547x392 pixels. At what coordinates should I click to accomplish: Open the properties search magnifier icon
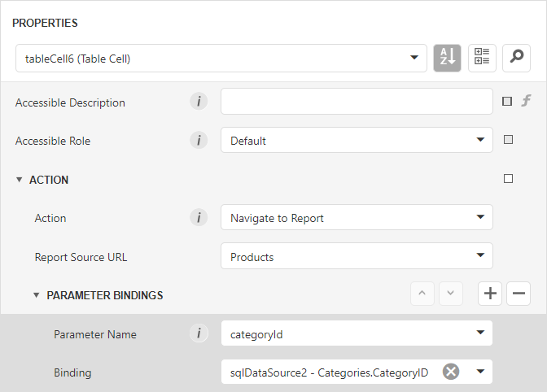click(x=516, y=57)
